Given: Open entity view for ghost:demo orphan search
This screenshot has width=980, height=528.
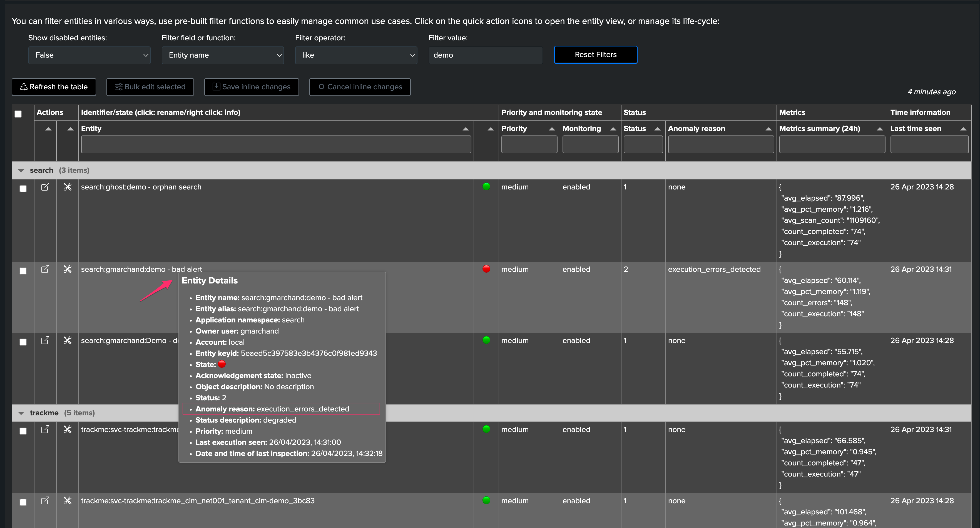Looking at the screenshot, I should pyautogui.click(x=45, y=187).
